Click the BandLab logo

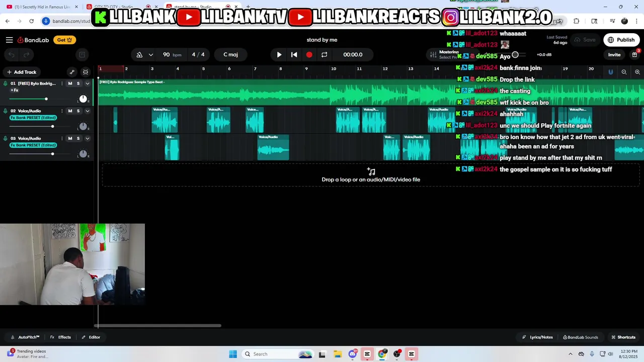click(34, 40)
